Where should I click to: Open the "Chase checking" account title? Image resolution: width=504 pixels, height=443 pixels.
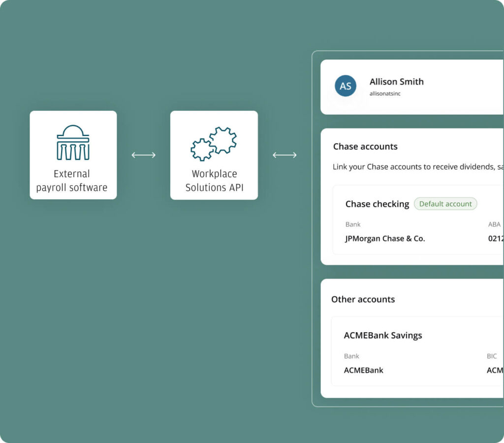tap(377, 204)
